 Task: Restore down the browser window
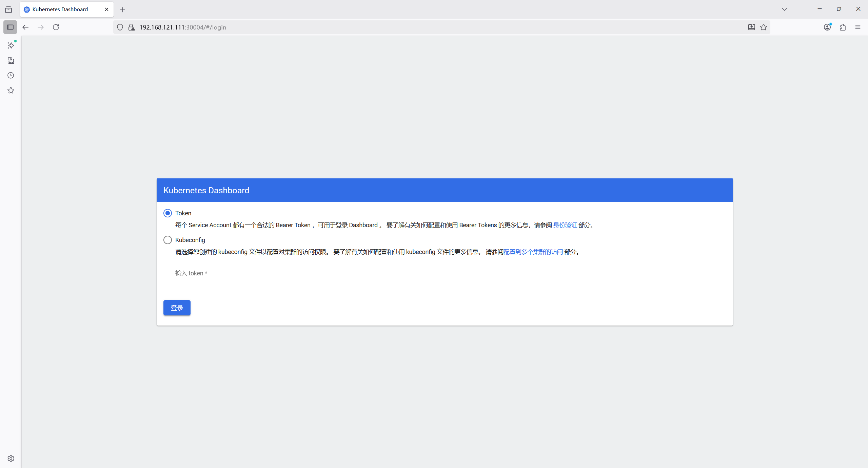[x=839, y=9]
